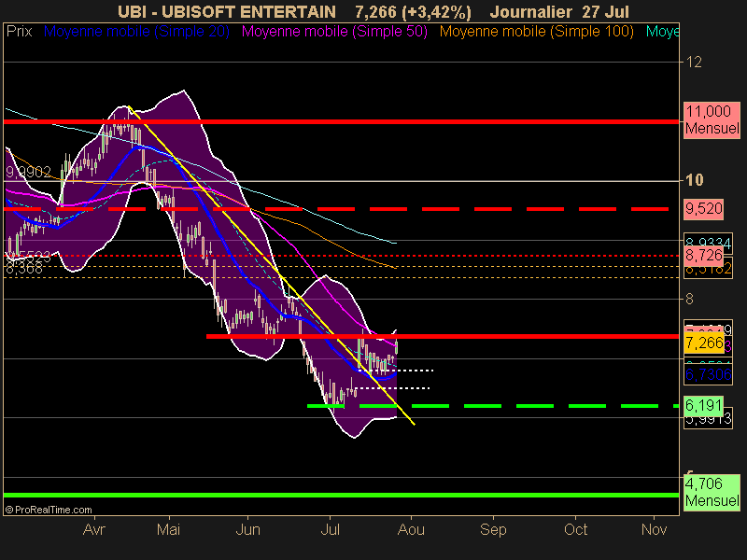Select the dashed red 9,520 resistance line

coord(336,209)
